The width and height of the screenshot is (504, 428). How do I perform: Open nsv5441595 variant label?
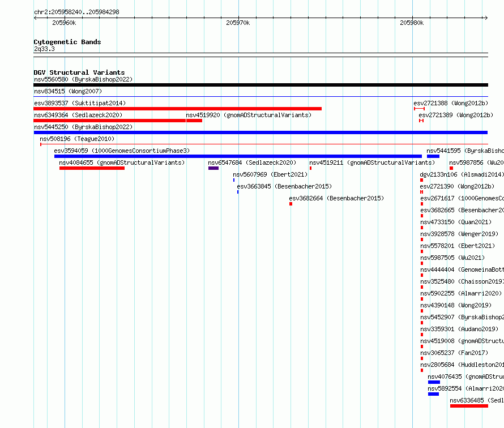pyautogui.click(x=465, y=151)
